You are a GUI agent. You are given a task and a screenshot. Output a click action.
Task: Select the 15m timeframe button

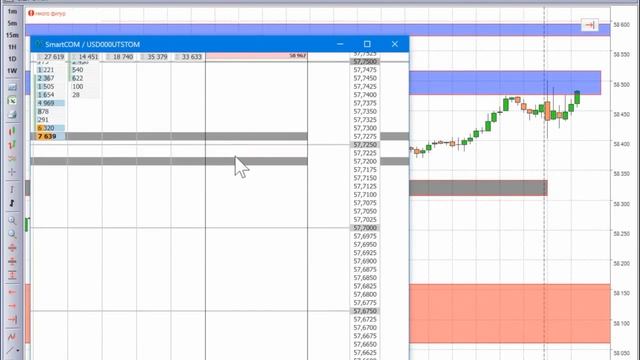coord(12,35)
